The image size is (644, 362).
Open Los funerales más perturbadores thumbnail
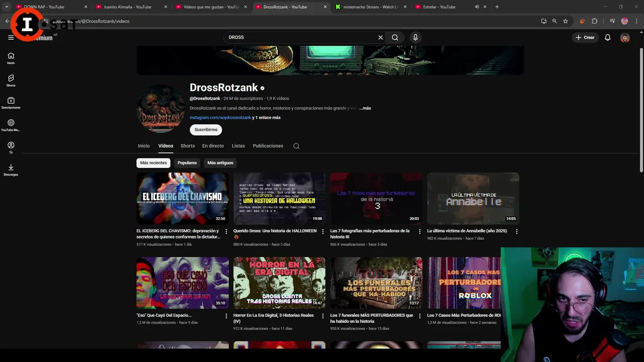point(376,283)
